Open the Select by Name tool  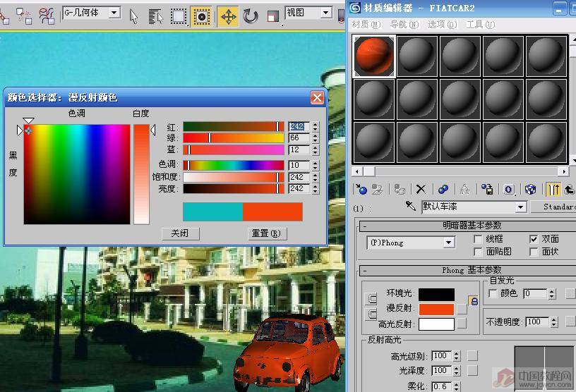(x=156, y=16)
